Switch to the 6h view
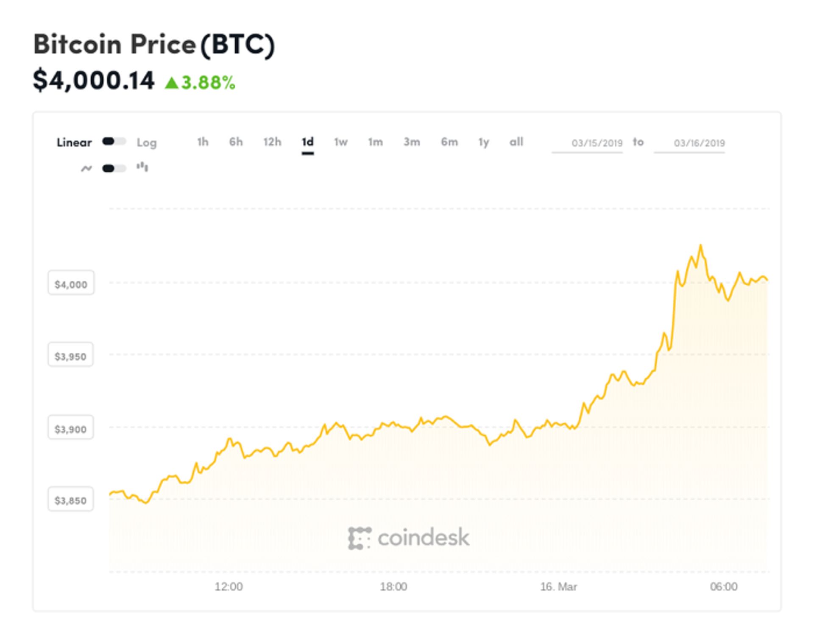Image resolution: width=814 pixels, height=644 pixels. pos(236,143)
